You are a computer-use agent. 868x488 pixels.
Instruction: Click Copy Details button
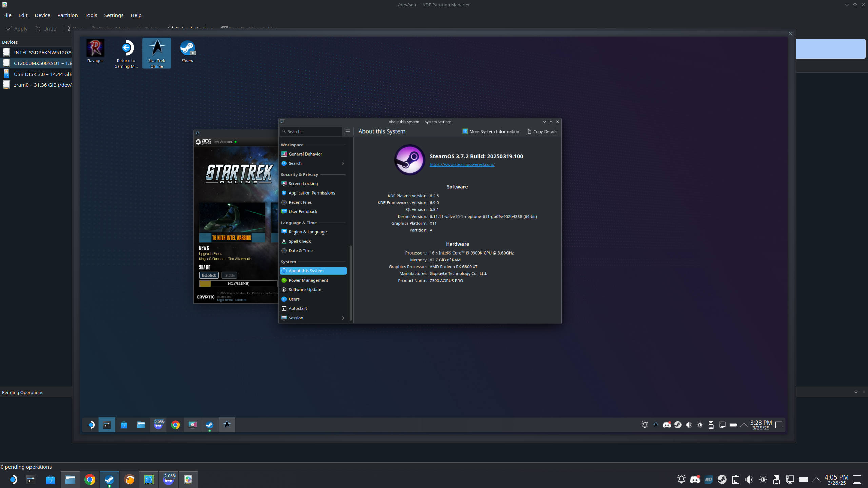coord(542,131)
